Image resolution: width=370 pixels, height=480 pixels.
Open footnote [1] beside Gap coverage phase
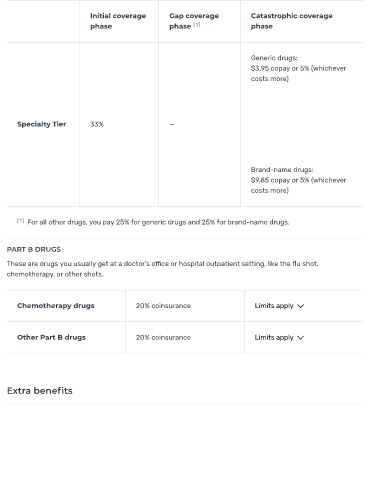tap(197, 25)
